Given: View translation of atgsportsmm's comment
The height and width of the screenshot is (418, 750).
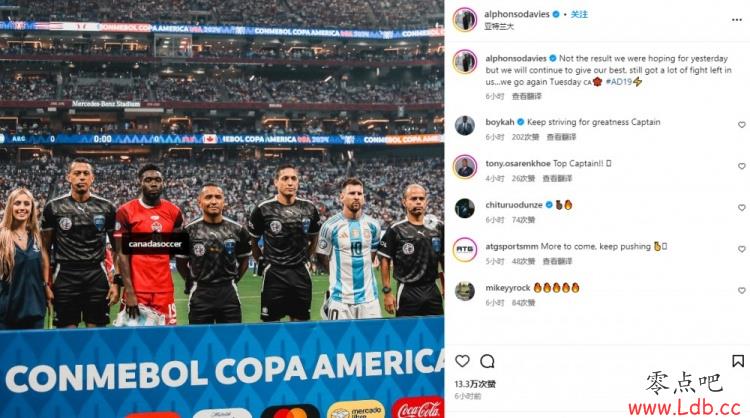Looking at the screenshot, I should coord(557,261).
